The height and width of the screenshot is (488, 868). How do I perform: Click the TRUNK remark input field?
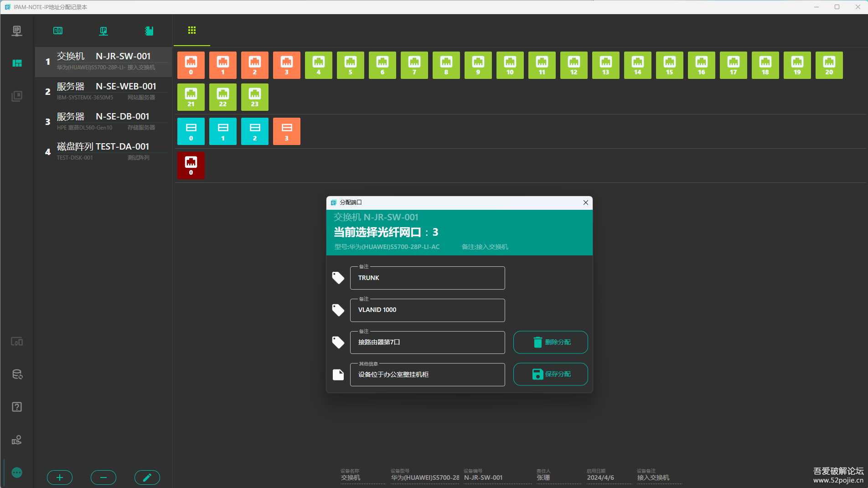pos(428,278)
